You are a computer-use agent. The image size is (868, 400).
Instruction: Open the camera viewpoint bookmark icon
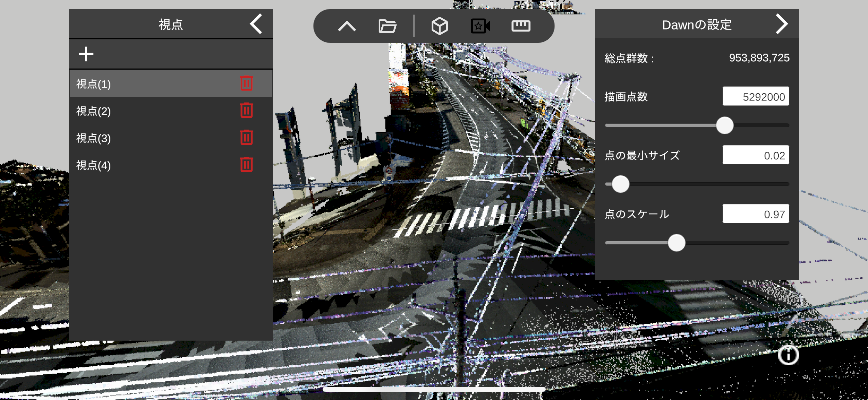click(480, 26)
